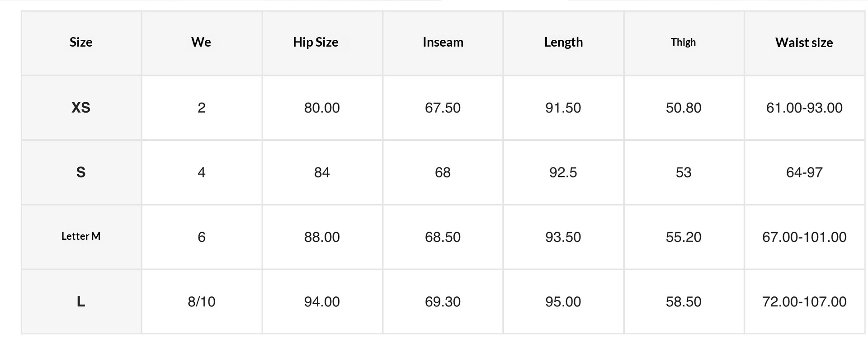Click the Thigh column header
This screenshot has height=338, width=868.
point(683,43)
